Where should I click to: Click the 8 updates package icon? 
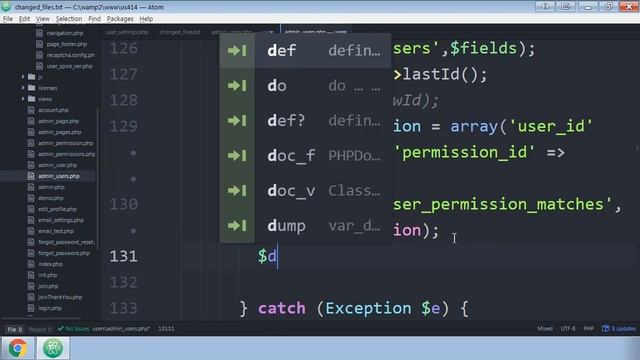tap(606, 329)
